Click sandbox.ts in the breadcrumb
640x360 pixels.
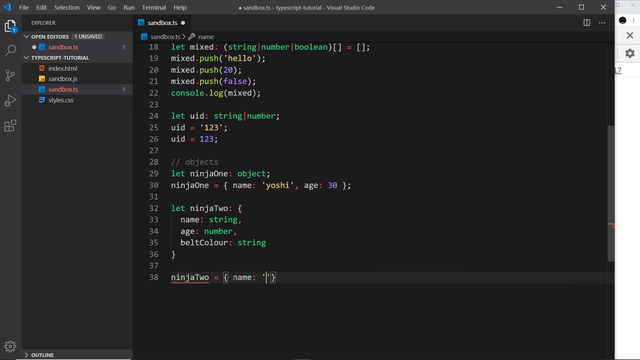(165, 37)
